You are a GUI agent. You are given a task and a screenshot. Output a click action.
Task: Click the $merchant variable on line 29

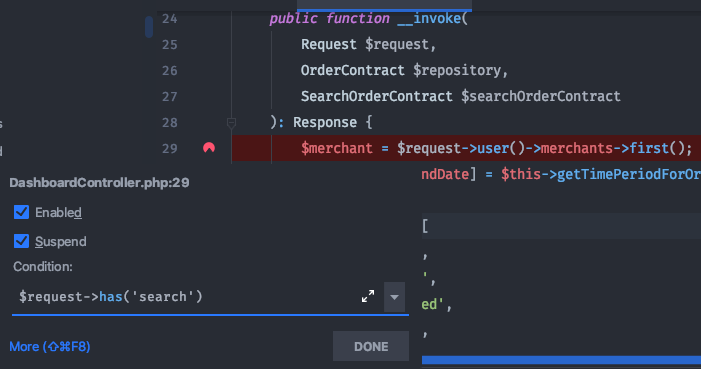[337, 148]
